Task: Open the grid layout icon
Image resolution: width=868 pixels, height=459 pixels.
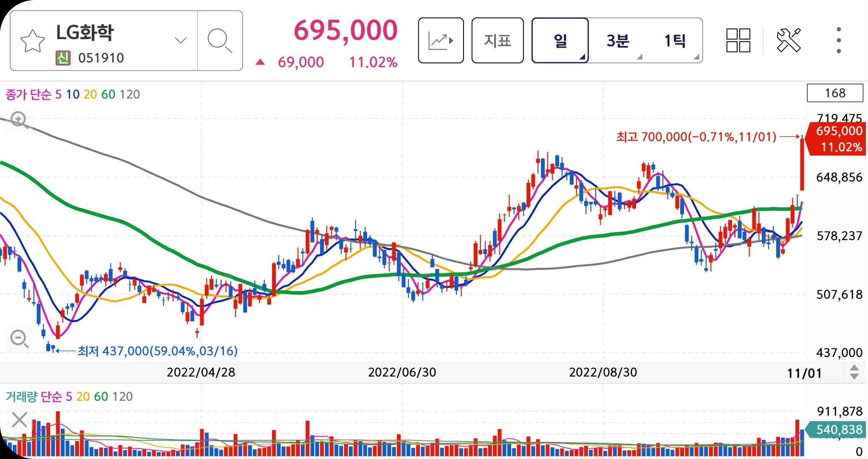Action: coord(738,40)
